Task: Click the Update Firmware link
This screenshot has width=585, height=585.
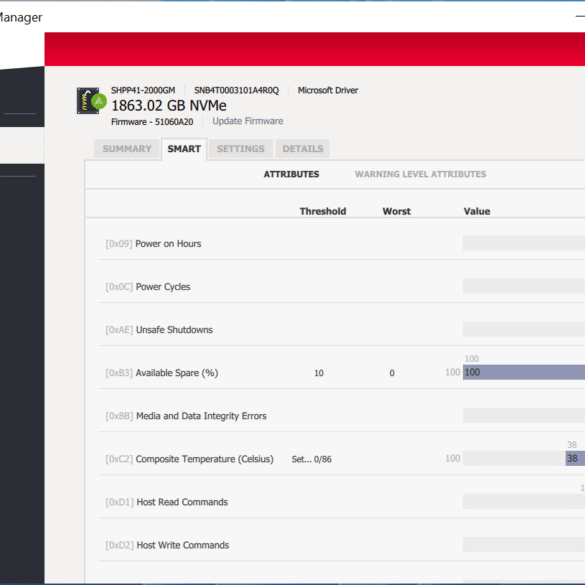Action: point(248,121)
